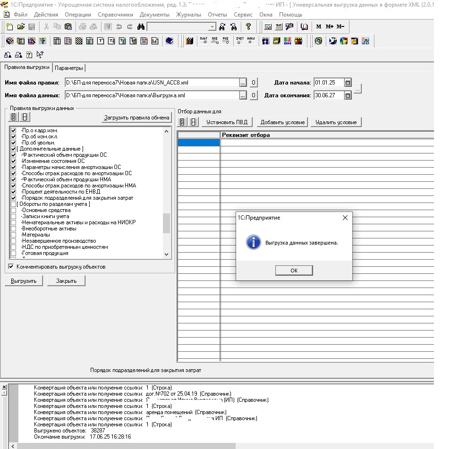The height and width of the screenshot is (449, 476).
Task: Click the СЧЕТ invoice icon
Action: pos(240,41)
